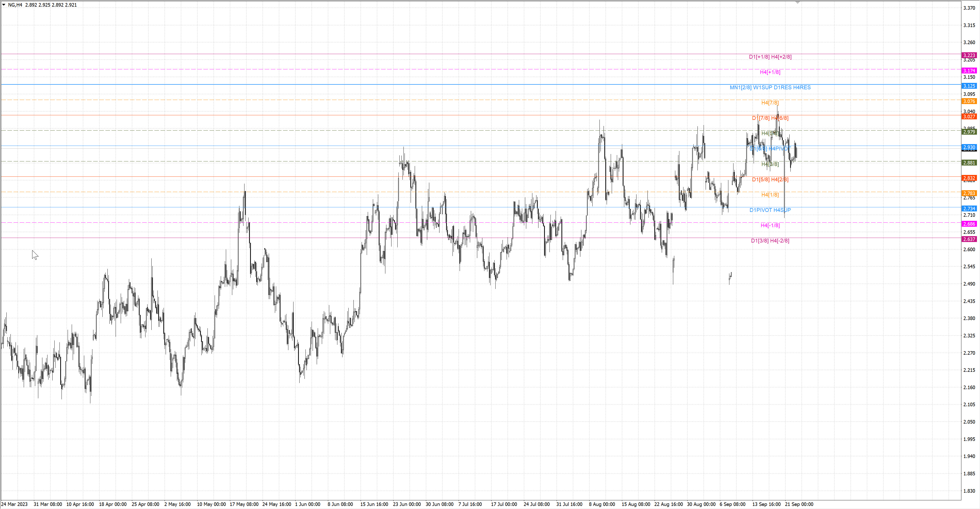Viewport: 980px width, 509px height.
Task: Click the chart shift triangle marker
Action: click(x=798, y=2)
